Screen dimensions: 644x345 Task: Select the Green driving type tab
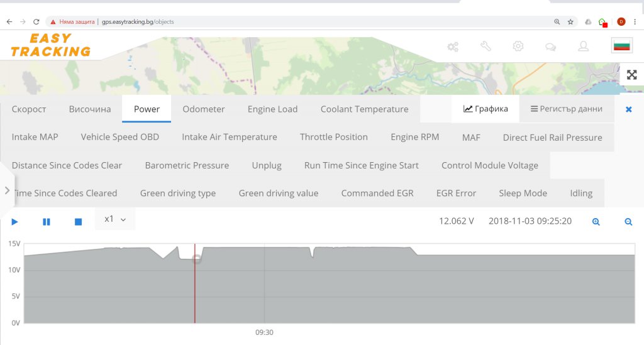coord(178,193)
